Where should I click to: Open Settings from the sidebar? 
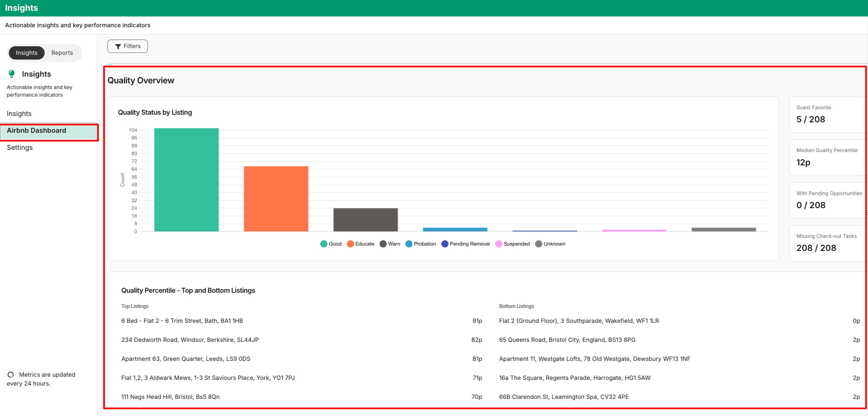pos(20,147)
